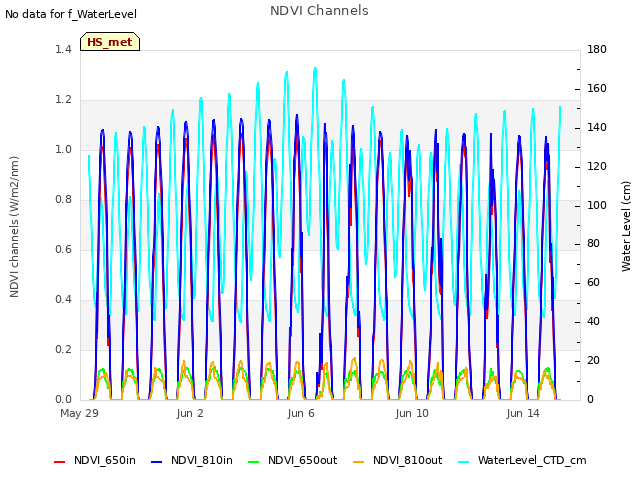Image resolution: width=640 pixels, height=480 pixels.
Task: Click the 1.2 left axis tick label
Action: [63, 100]
